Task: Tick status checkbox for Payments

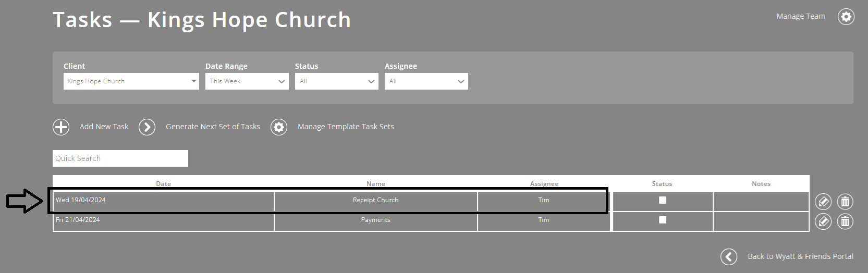Action: [663, 220]
